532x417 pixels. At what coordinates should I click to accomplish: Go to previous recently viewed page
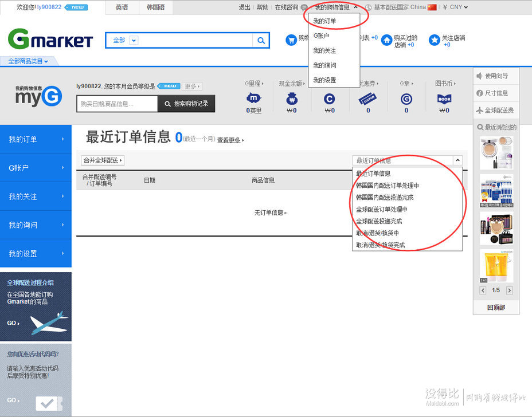click(x=483, y=290)
